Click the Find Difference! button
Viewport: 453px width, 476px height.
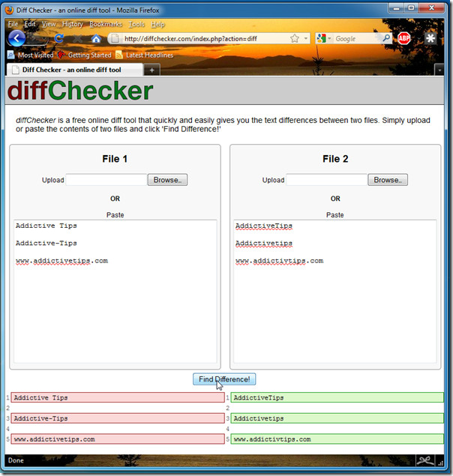tap(224, 379)
